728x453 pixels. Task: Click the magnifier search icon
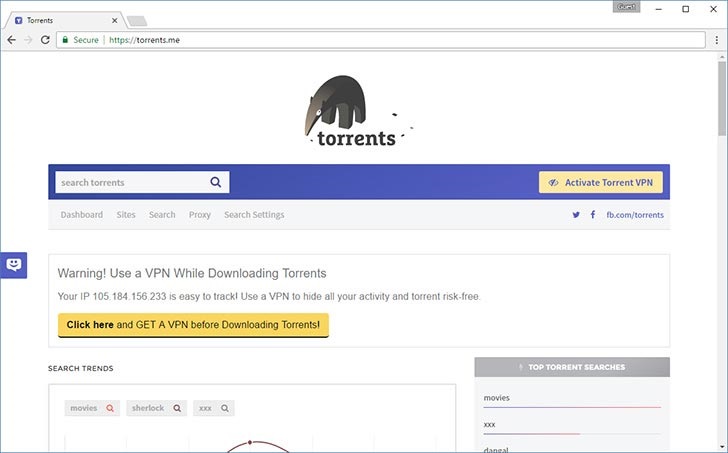[x=215, y=182]
